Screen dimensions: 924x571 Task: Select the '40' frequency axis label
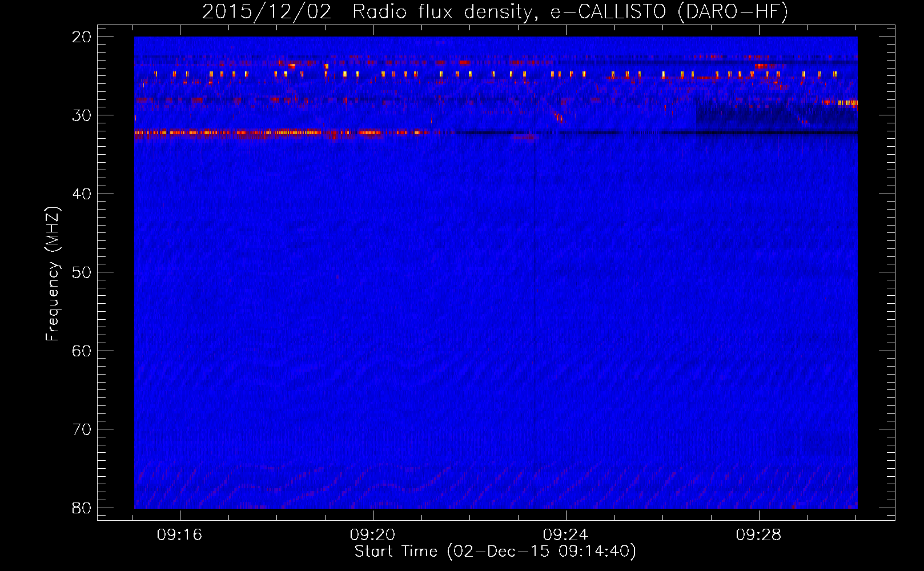point(82,194)
